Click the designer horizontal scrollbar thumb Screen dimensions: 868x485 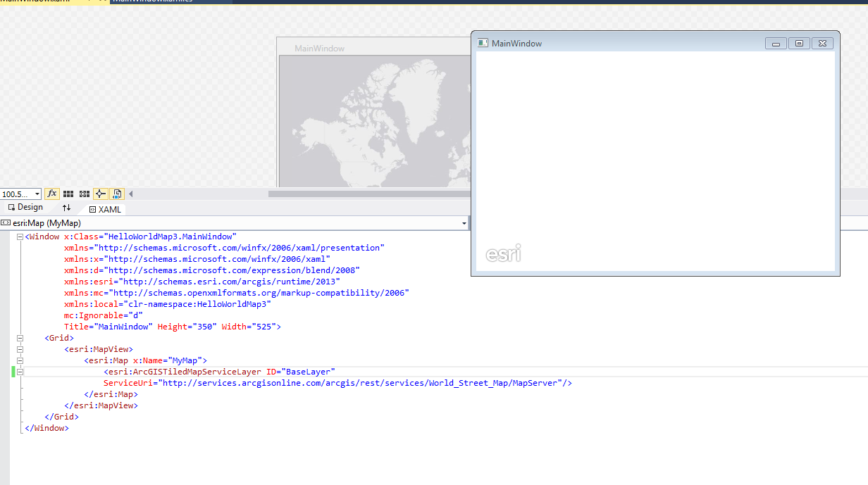point(370,194)
